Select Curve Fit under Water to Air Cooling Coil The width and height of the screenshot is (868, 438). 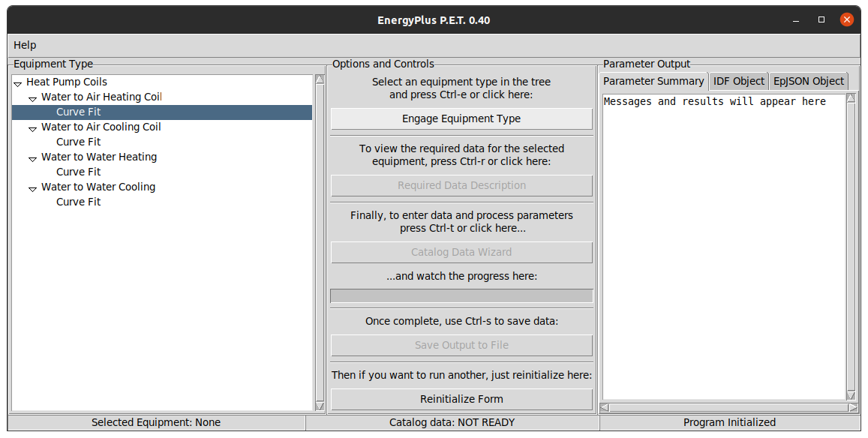[x=78, y=142]
